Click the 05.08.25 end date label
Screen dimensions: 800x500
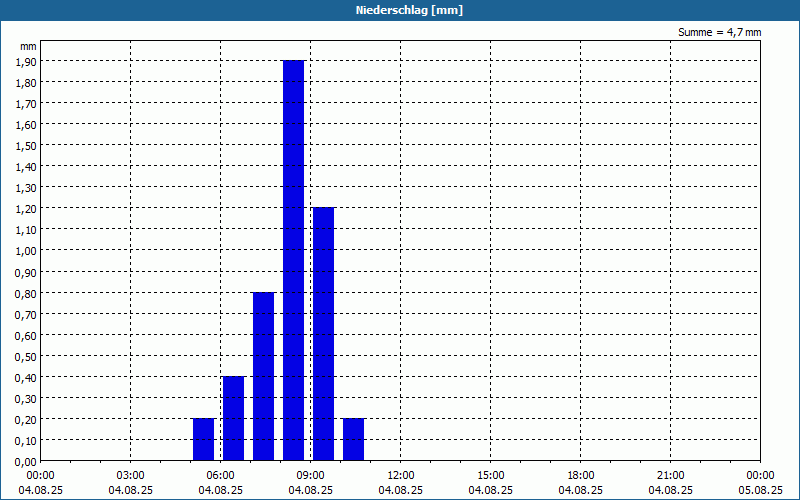click(760, 490)
